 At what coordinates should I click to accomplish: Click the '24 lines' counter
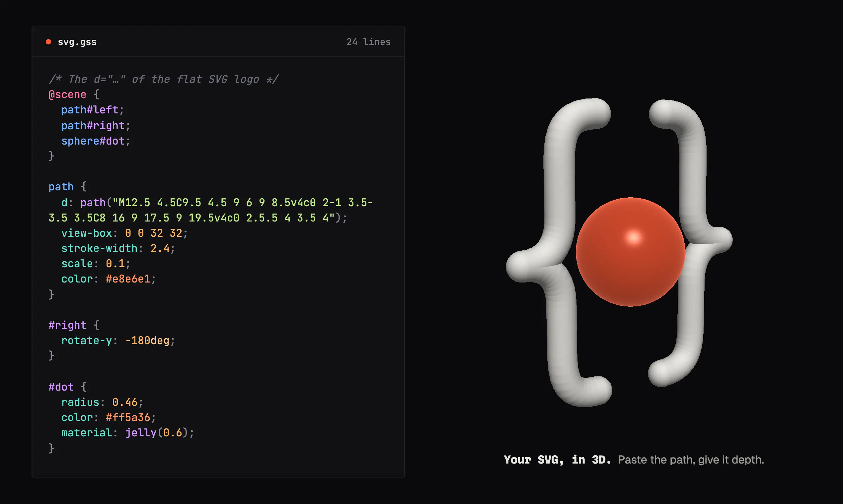click(368, 42)
